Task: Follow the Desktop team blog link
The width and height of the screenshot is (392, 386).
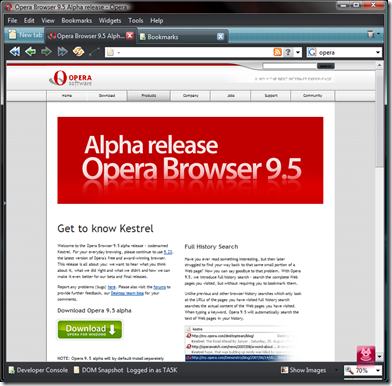Action: click(127, 293)
